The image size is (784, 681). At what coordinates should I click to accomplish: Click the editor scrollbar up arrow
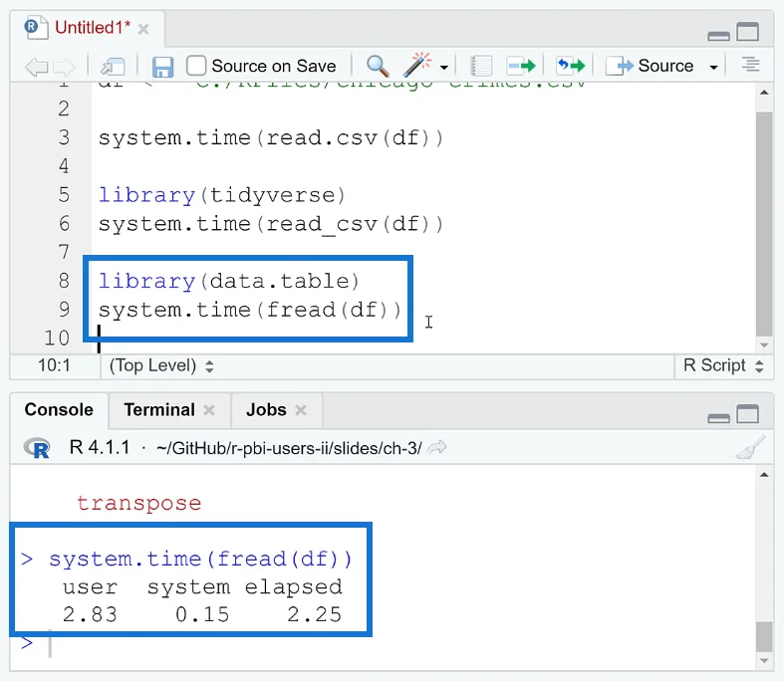click(764, 93)
